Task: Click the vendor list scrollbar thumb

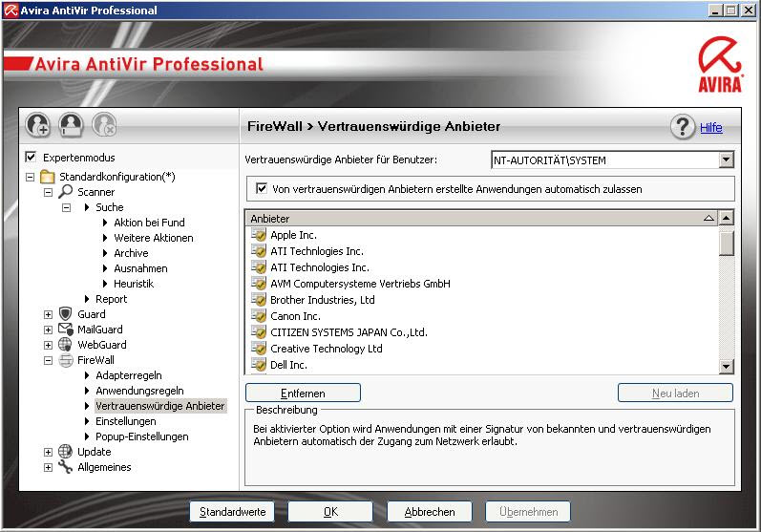Action: pyautogui.click(x=726, y=243)
